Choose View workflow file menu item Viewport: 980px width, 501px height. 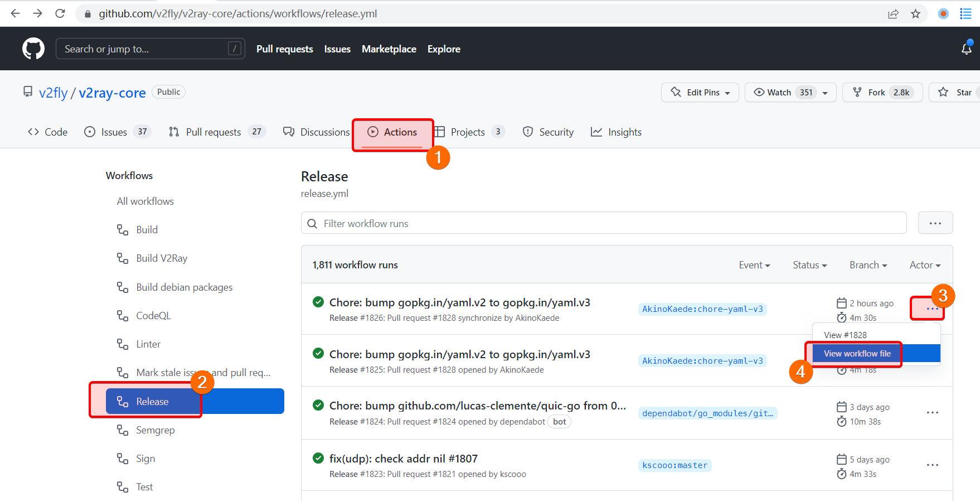(857, 354)
